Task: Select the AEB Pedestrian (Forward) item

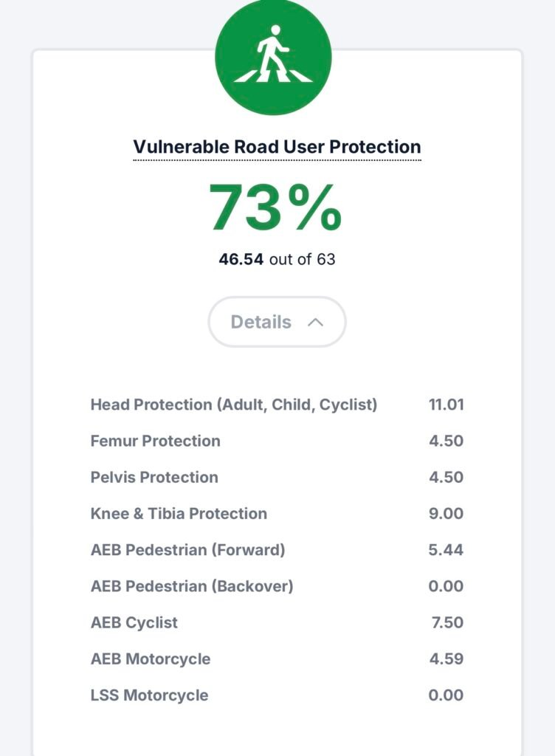Action: 187,549
